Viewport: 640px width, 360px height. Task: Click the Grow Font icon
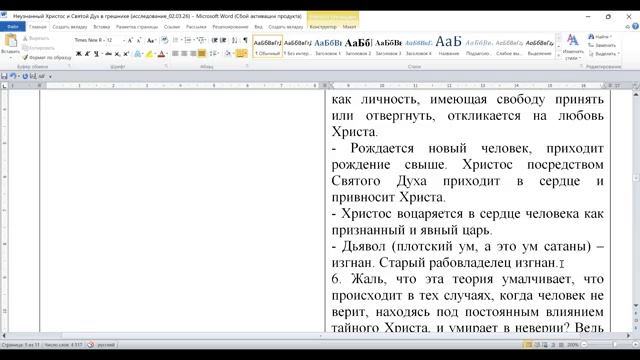[x=130, y=40]
